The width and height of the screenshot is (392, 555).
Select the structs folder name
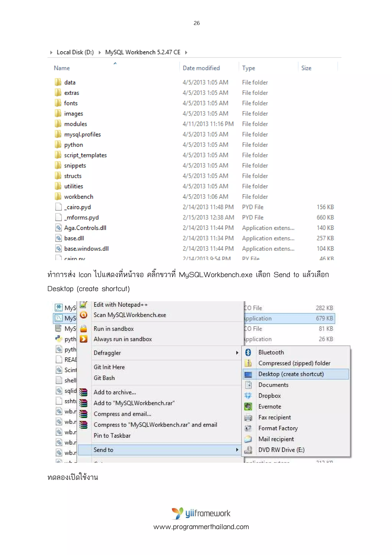[73, 176]
